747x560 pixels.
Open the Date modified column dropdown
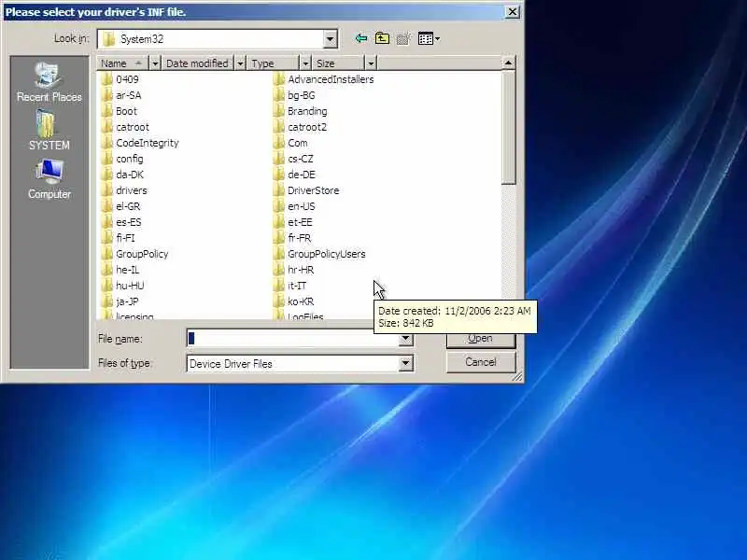click(x=240, y=63)
